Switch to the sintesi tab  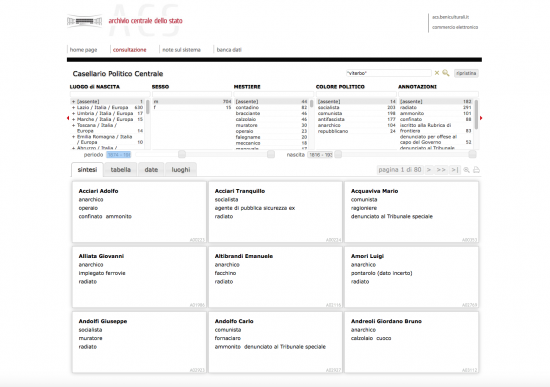pyautogui.click(x=87, y=169)
